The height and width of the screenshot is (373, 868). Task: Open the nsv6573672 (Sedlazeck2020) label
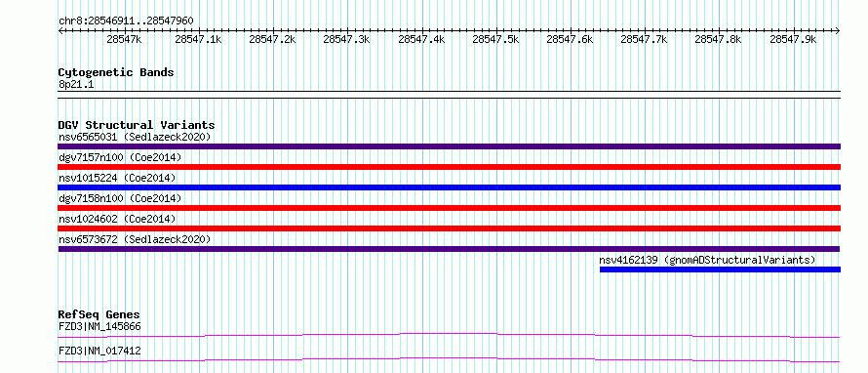tap(135, 239)
